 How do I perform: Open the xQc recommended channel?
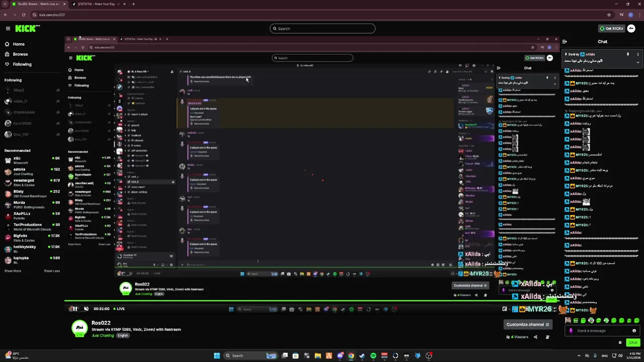point(32,160)
